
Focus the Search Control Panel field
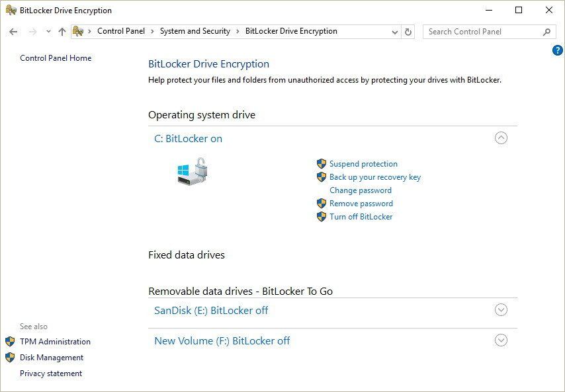pyautogui.click(x=490, y=32)
